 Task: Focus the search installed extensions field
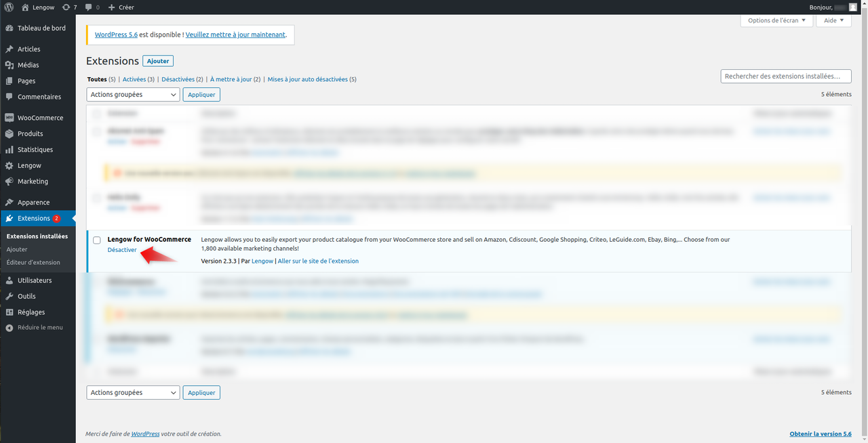pyautogui.click(x=786, y=77)
